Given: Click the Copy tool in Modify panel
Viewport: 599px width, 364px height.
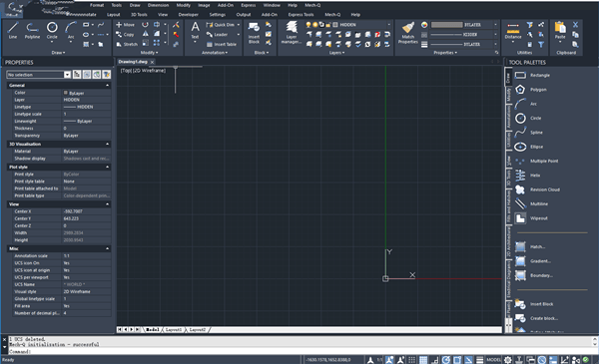Looking at the screenshot, I should click(126, 35).
